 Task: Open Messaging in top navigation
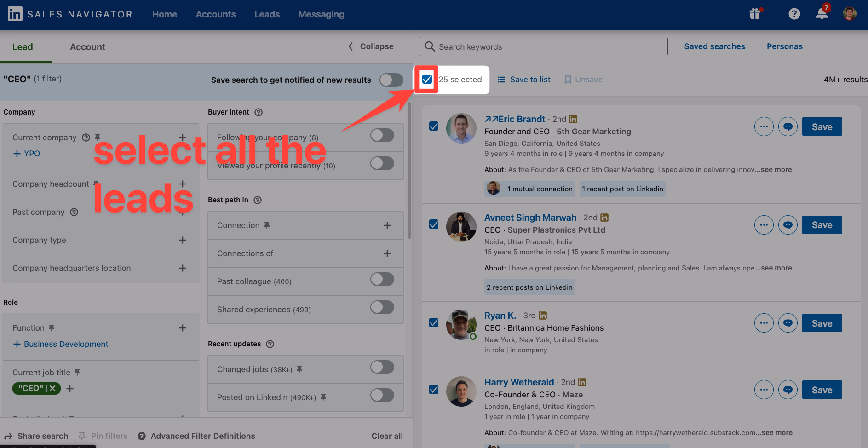tap(321, 14)
